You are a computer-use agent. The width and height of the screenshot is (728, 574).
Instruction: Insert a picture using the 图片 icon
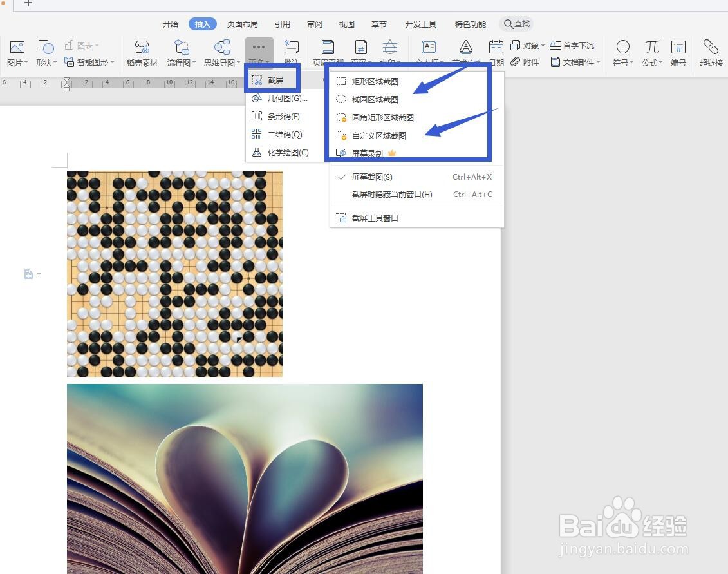tap(17, 53)
